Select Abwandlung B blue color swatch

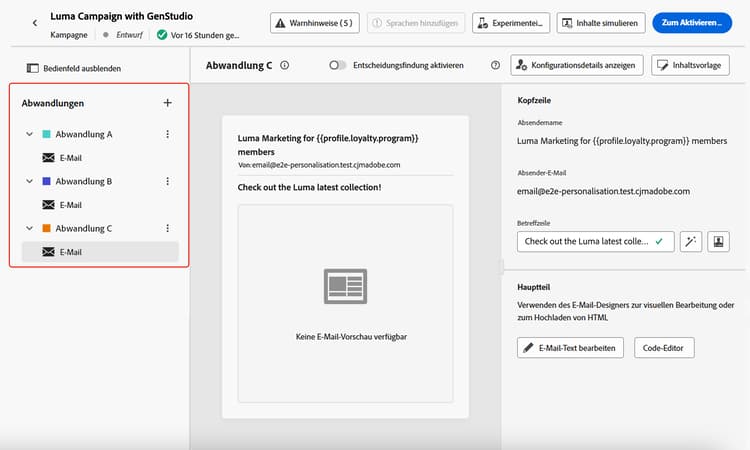click(46, 181)
